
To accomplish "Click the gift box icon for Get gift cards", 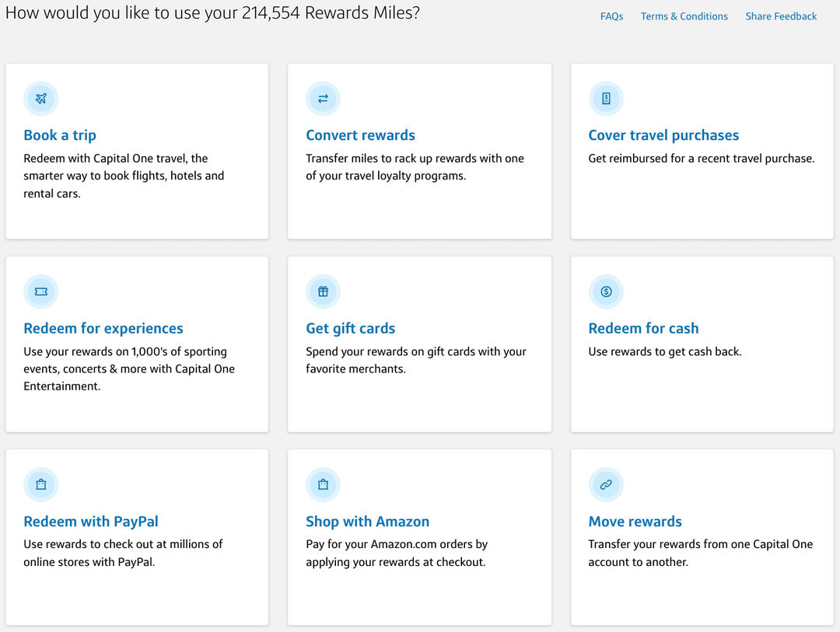I will coord(323,292).
